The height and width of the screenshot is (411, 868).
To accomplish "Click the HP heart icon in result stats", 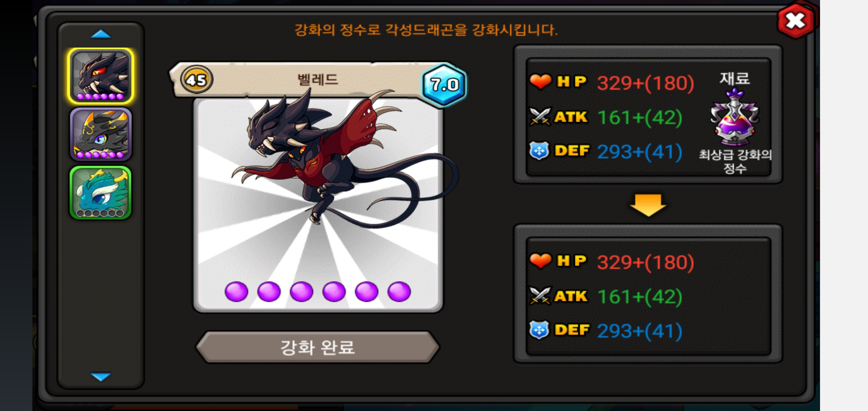I will (x=540, y=261).
